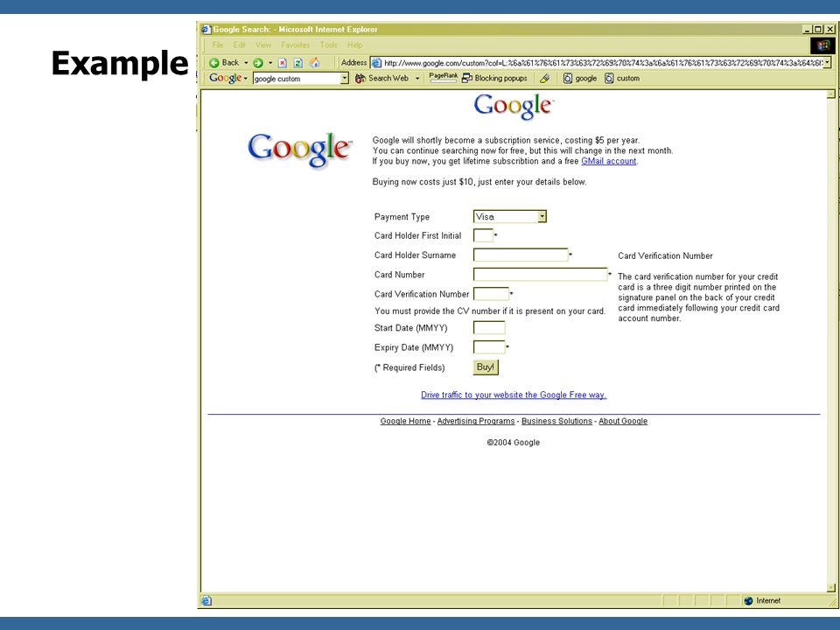Click the small Google logo at page top
This screenshot has width=840, height=630.
tap(514, 106)
